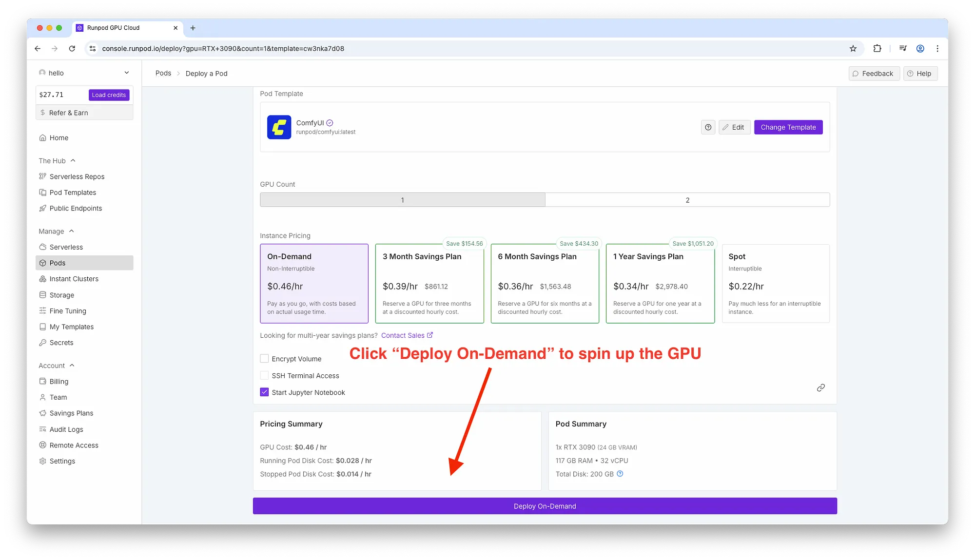Open browser media control icon

click(903, 48)
